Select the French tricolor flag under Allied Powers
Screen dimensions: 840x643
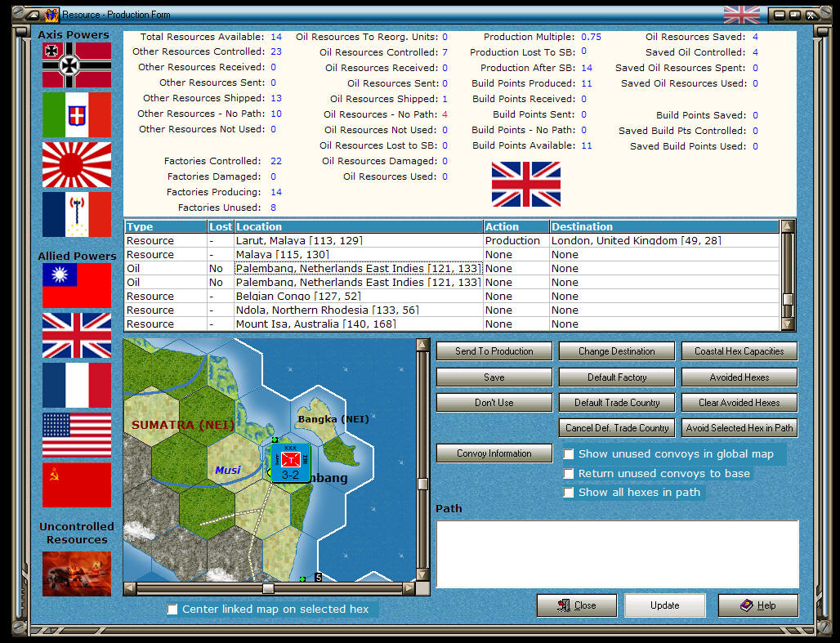pos(77,386)
